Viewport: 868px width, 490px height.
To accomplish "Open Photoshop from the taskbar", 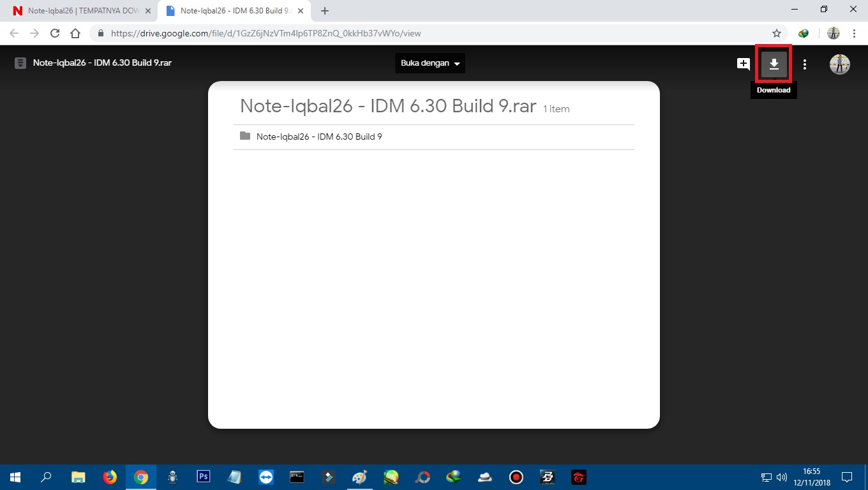I will (x=204, y=477).
